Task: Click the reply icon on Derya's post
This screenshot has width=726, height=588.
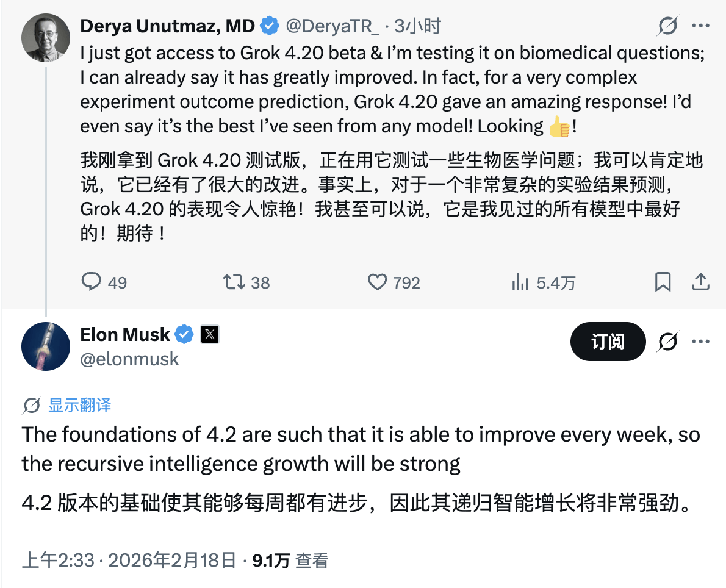Action: [92, 282]
